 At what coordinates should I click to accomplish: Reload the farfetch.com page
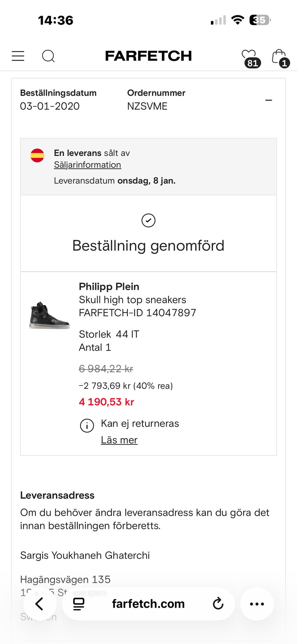click(218, 603)
